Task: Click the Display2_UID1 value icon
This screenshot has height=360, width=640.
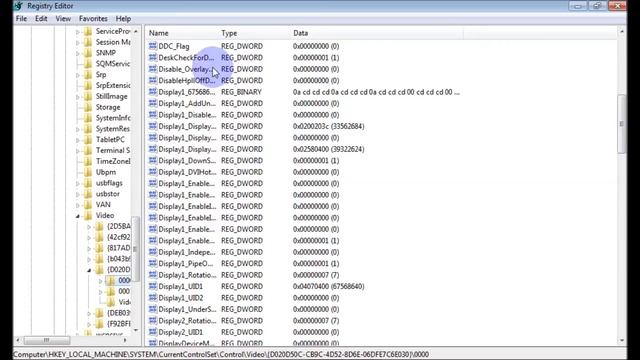Action: (153, 332)
